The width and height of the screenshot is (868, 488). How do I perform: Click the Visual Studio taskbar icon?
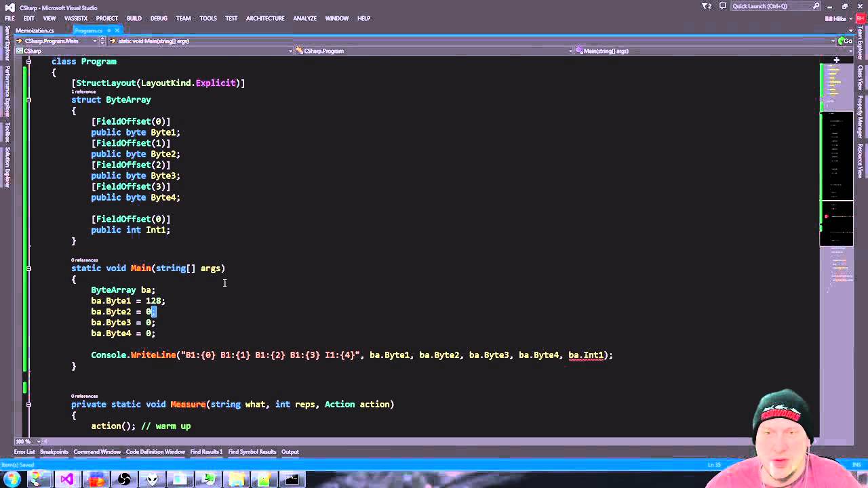point(66,480)
